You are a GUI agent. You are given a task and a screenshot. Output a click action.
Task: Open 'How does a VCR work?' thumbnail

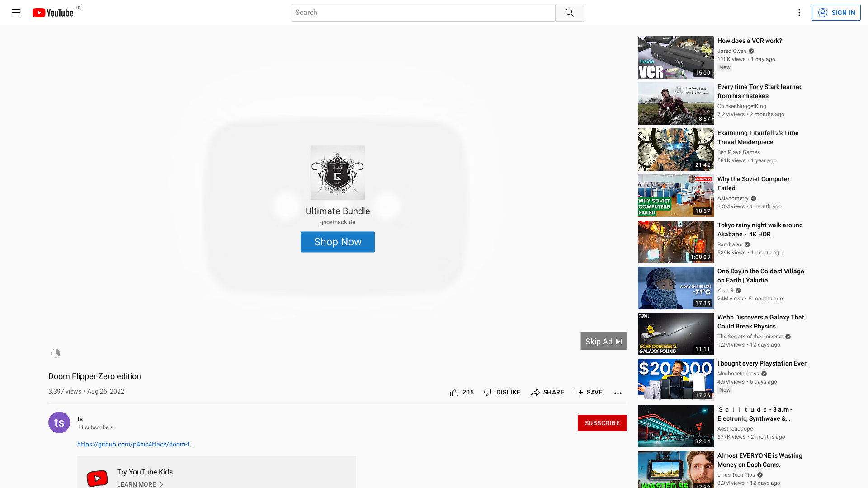coord(675,57)
